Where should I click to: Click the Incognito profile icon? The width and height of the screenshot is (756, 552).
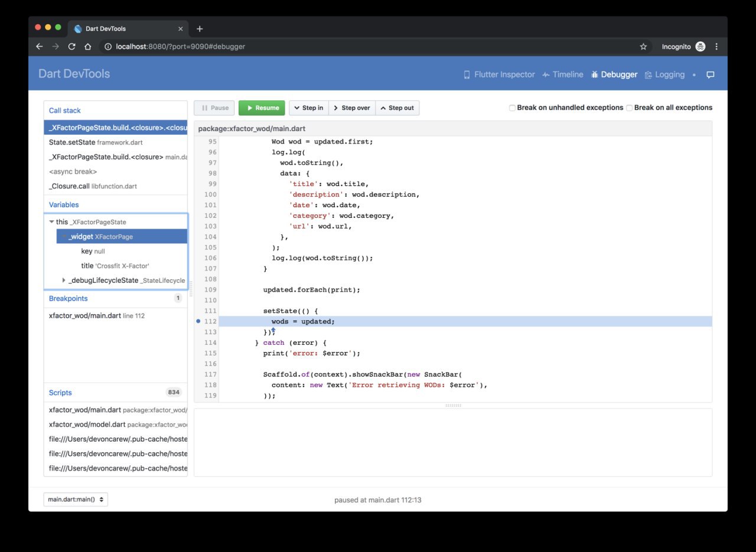click(700, 47)
